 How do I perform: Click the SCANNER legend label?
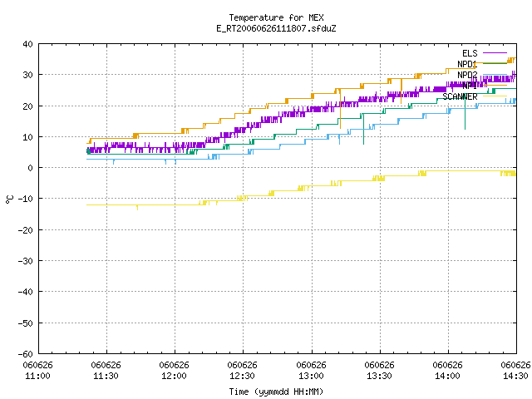pos(460,96)
